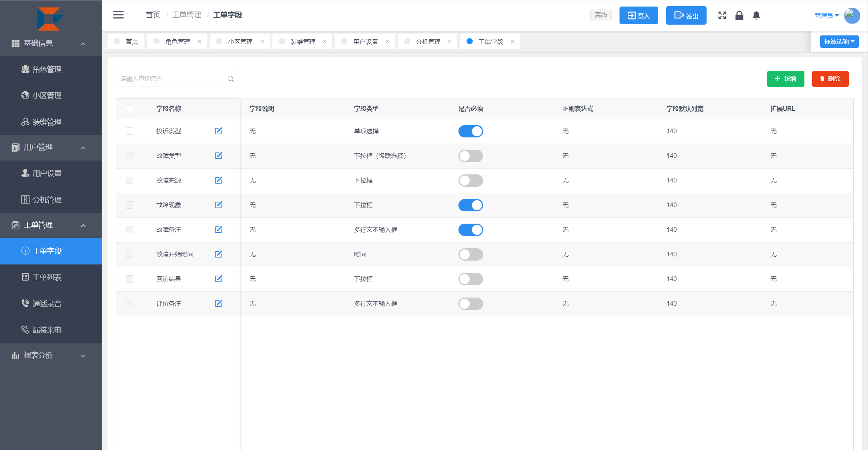Enable required toggle for 故障类型
Viewport: 868px width, 450px height.
pyautogui.click(x=470, y=156)
